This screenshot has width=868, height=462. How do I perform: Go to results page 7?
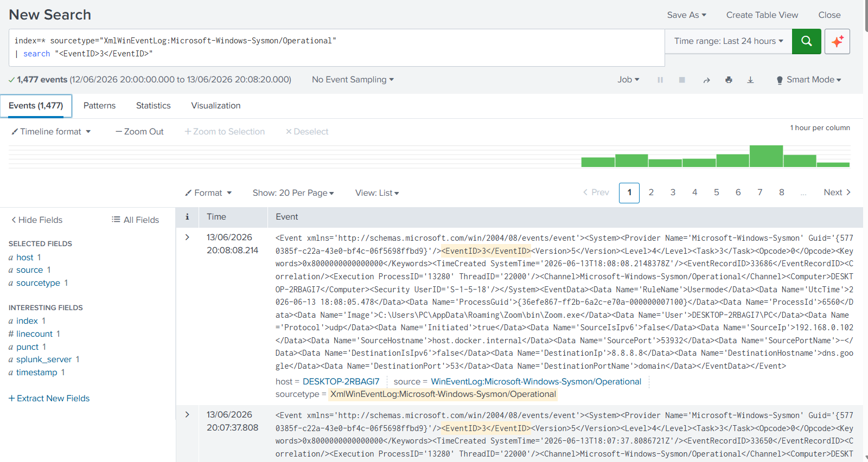click(x=759, y=193)
